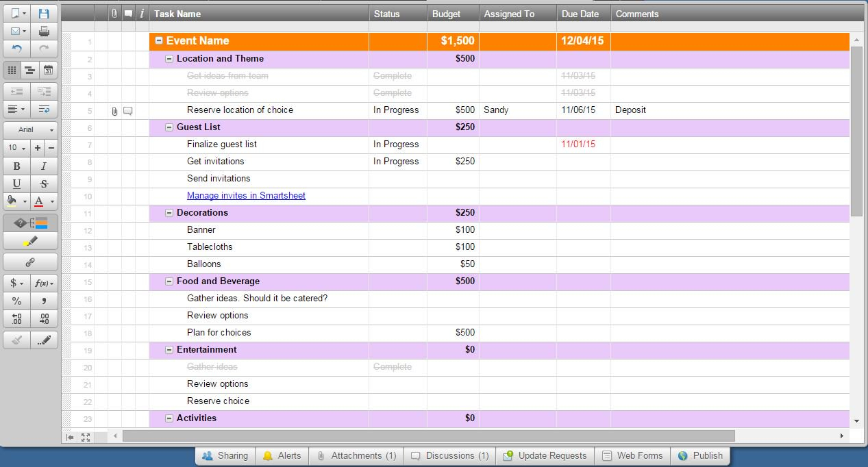Apply percent format to cell

[16, 301]
